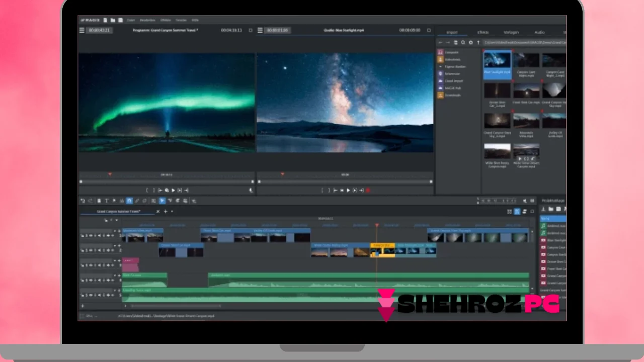
Task: Select the yellow highlighted clip on track 2
Action: [x=383, y=250]
